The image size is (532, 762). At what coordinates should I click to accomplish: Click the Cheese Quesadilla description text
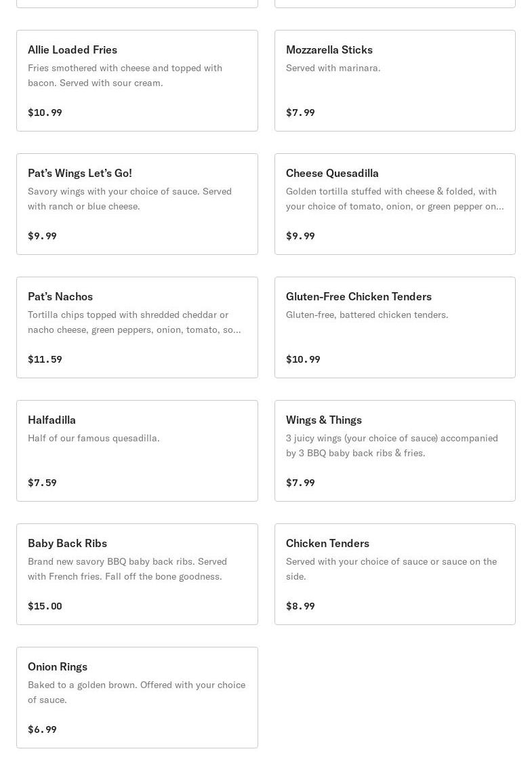tap(394, 199)
